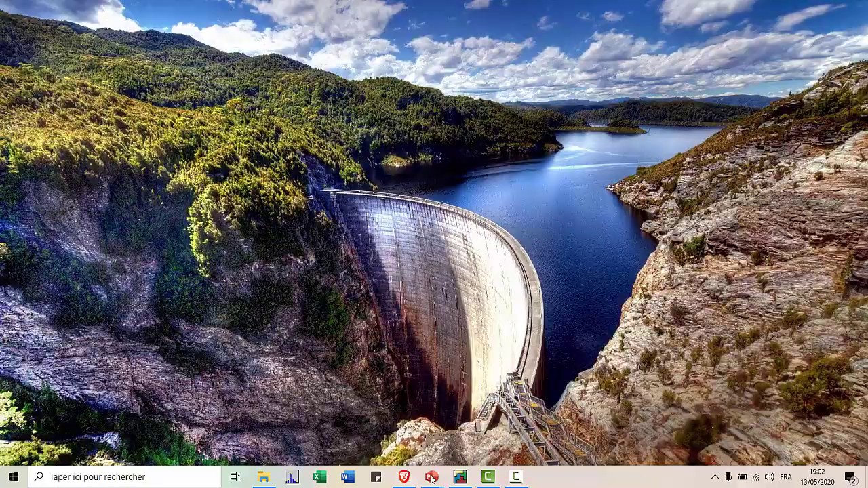Screen dimensions: 868x488
Task: Click the microphone tray icon
Action: pyautogui.click(x=728, y=476)
